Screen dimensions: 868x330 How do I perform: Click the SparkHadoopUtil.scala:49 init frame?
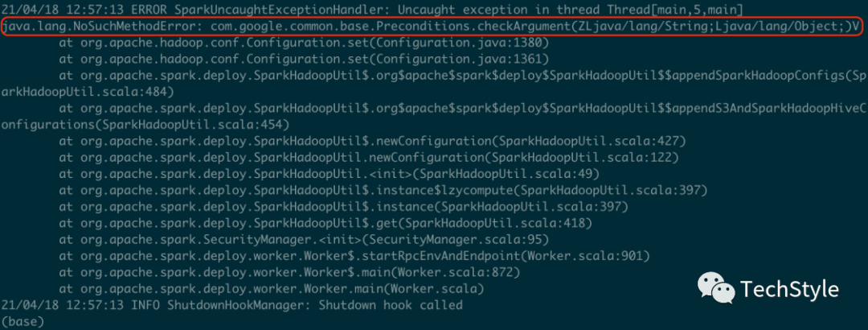[x=330, y=174]
